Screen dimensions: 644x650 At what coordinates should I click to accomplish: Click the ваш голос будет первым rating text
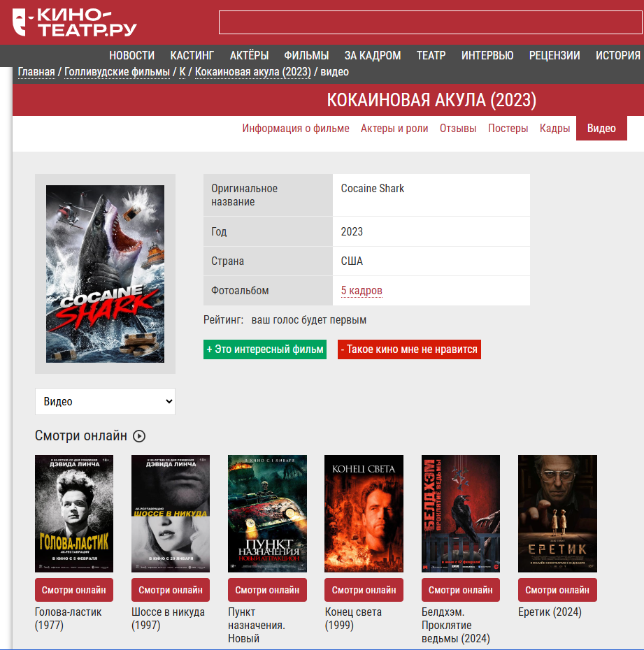[309, 320]
